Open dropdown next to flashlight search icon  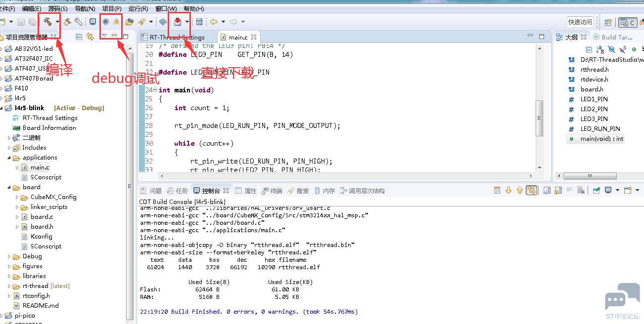click(x=151, y=22)
